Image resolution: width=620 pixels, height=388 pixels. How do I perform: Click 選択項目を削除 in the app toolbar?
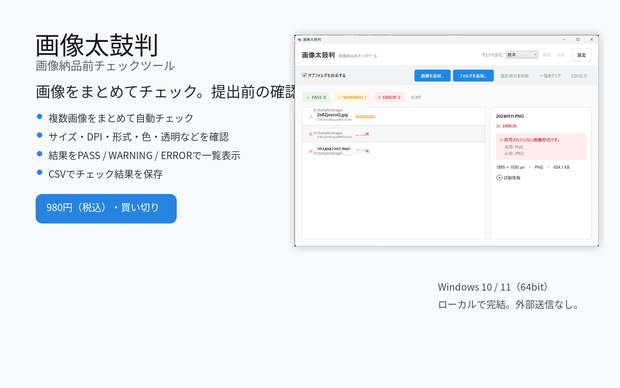(514, 76)
